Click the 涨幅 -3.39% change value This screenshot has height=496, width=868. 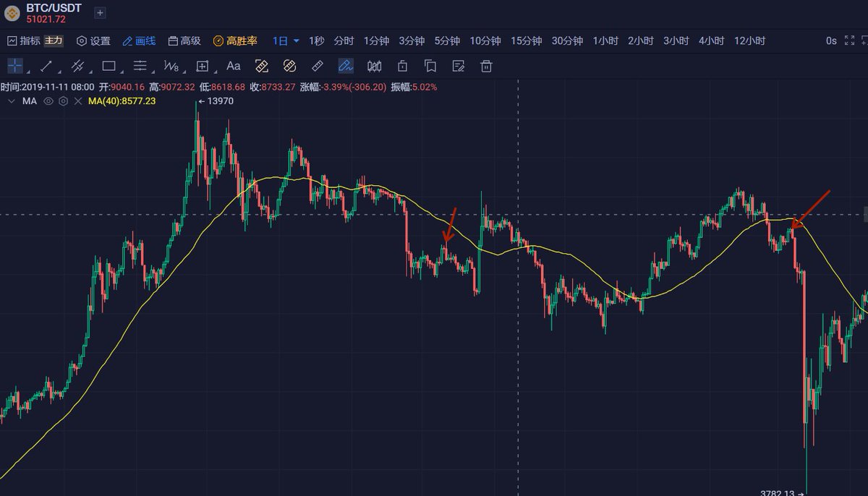click(x=342, y=87)
